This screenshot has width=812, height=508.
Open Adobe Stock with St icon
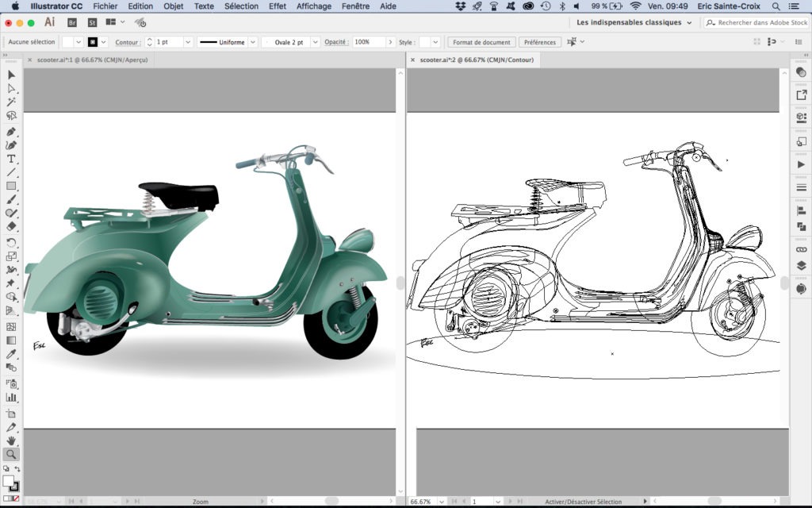pos(92,23)
